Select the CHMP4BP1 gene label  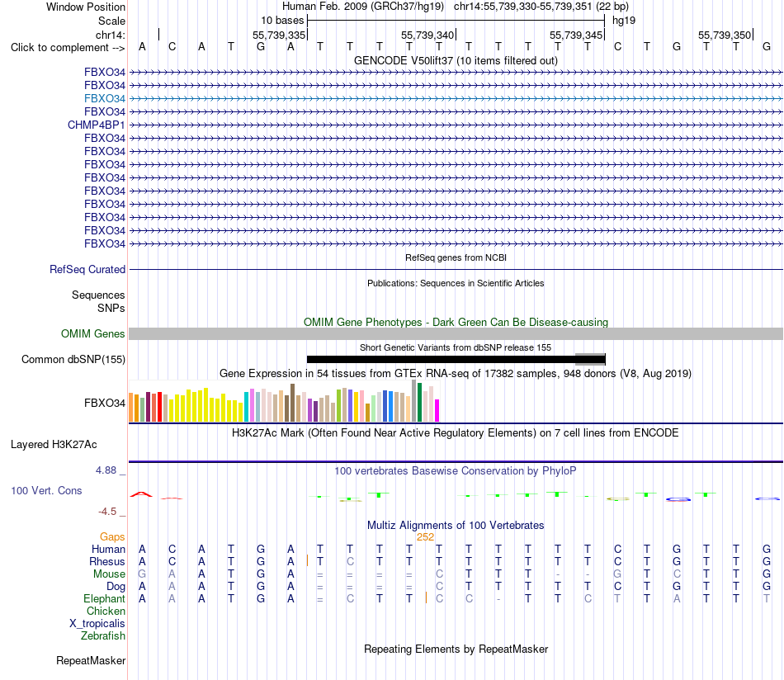[x=96, y=125]
